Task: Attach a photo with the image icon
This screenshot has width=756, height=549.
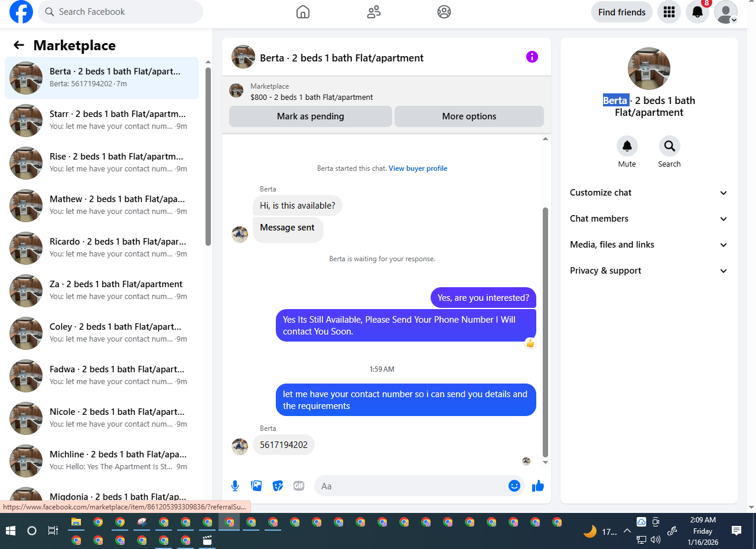Action: (256, 486)
